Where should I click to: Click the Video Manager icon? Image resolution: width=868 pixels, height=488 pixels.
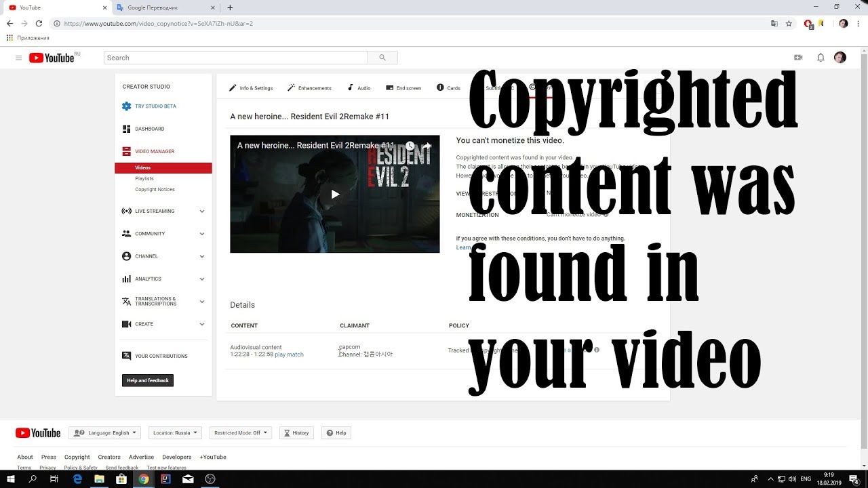(x=126, y=152)
